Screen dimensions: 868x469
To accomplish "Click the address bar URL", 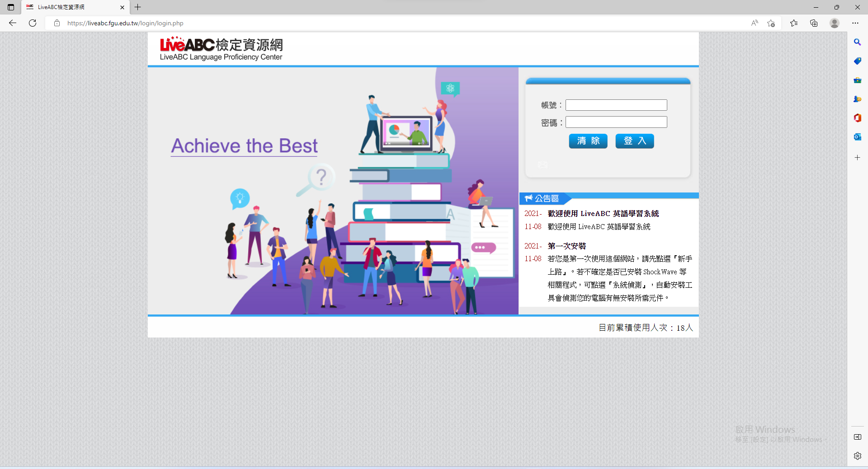I will 125,23.
